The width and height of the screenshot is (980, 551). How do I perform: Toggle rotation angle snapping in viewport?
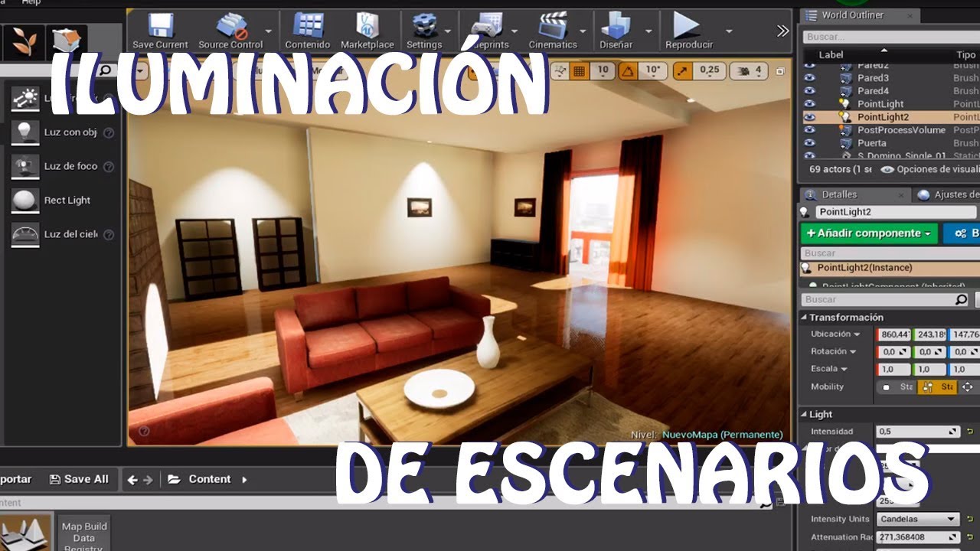[628, 70]
